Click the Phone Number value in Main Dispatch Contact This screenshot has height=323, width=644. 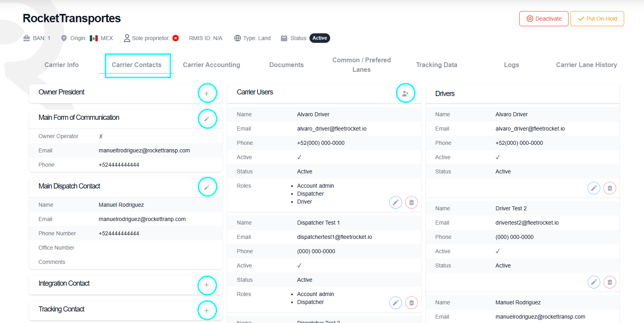click(x=119, y=233)
